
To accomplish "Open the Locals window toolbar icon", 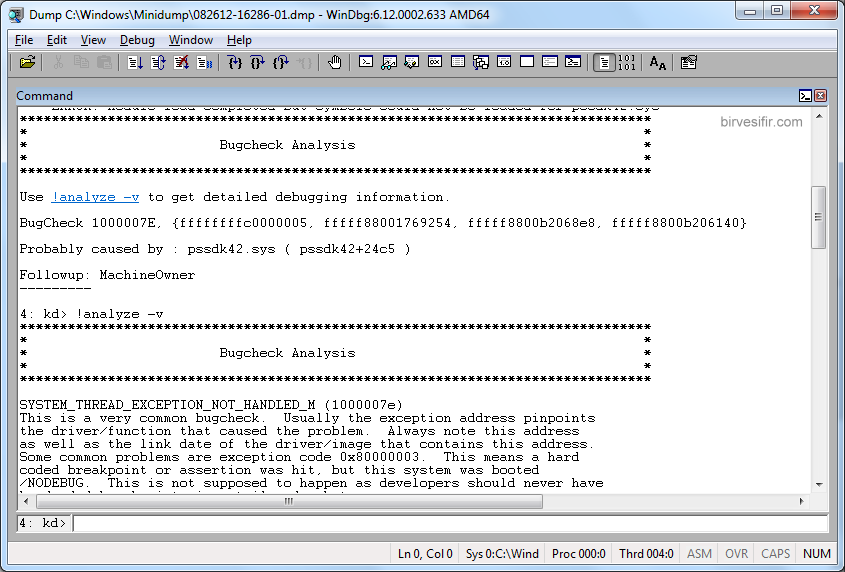I will click(x=412, y=63).
